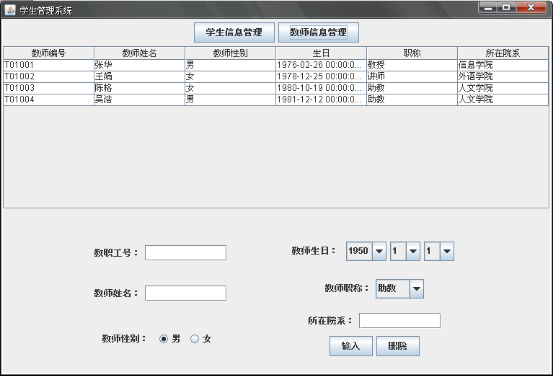This screenshot has width=554, height=376.
Task: Select the birthday cell 1980-10-19
Action: click(x=321, y=88)
